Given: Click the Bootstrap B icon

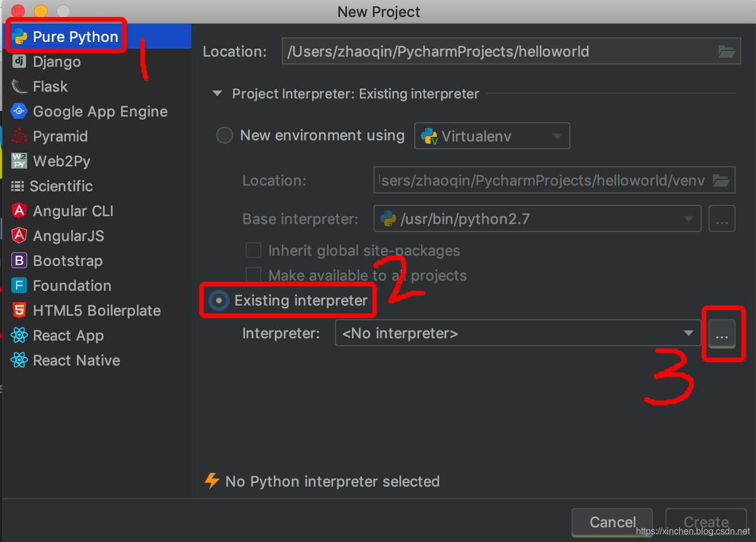Looking at the screenshot, I should (19, 260).
